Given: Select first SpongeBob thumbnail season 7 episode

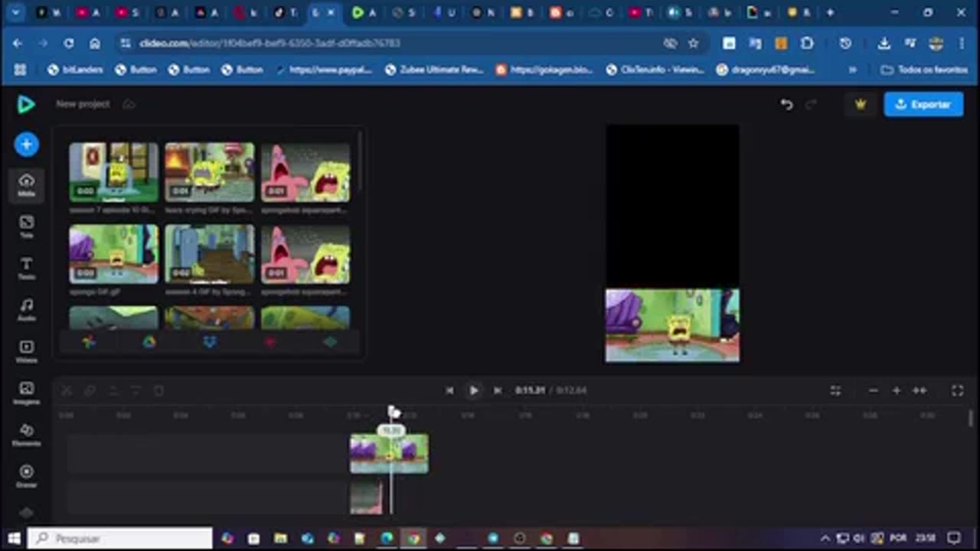Looking at the screenshot, I should [x=113, y=172].
